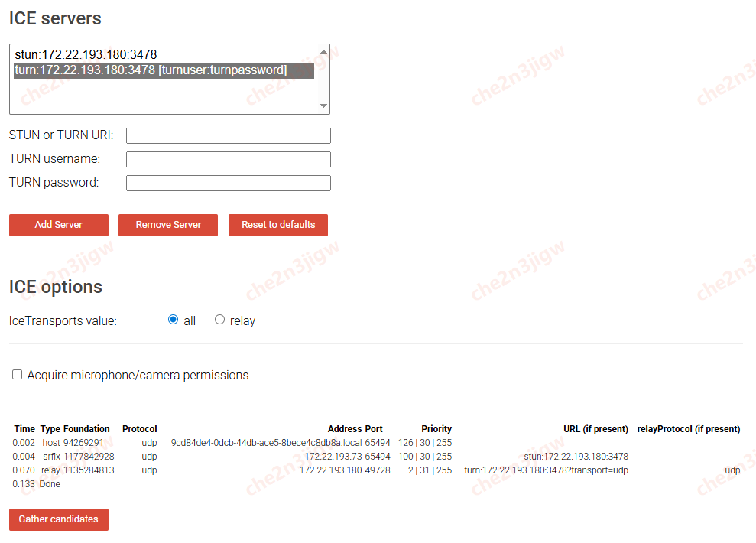This screenshot has width=756, height=543.
Task: Click Reset to defaults button
Action: pyautogui.click(x=278, y=225)
